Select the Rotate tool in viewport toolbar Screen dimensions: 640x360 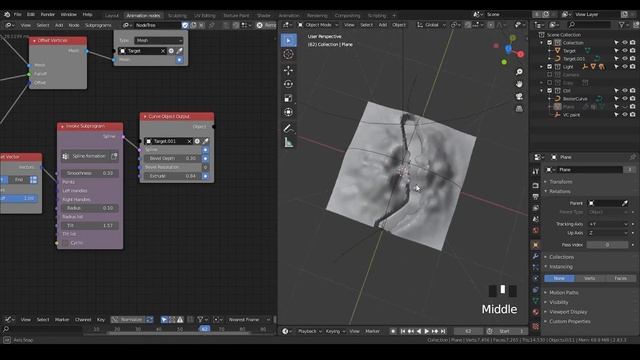289,84
